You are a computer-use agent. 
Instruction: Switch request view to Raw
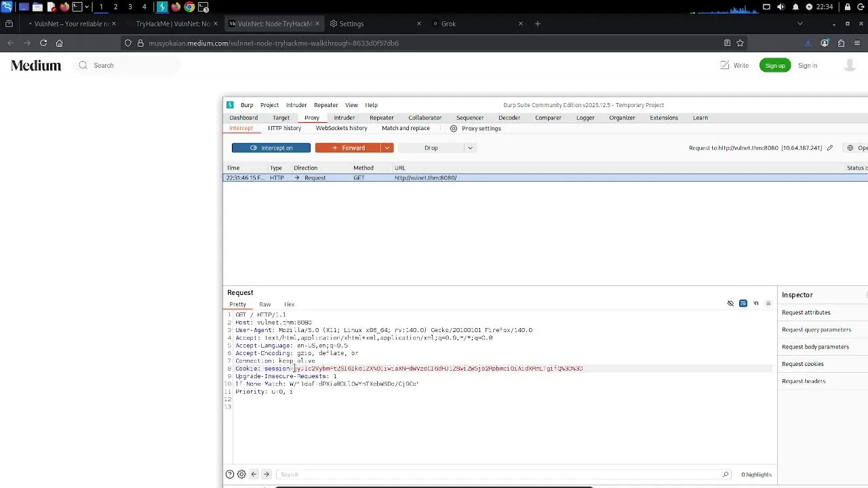pyautogui.click(x=265, y=304)
